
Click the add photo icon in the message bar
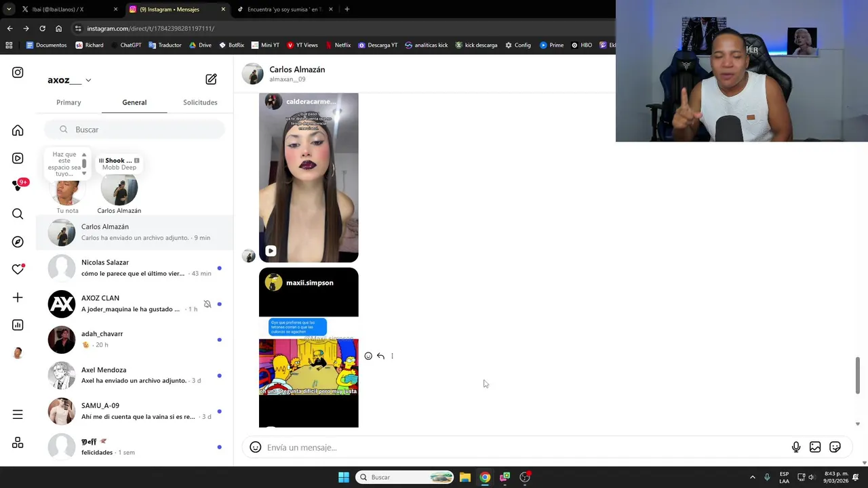815,447
